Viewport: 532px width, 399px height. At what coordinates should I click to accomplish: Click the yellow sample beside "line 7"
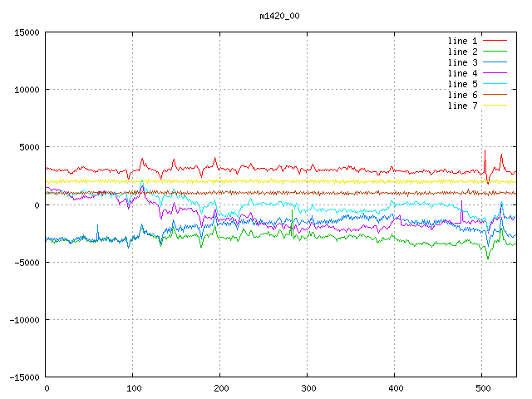click(495, 106)
